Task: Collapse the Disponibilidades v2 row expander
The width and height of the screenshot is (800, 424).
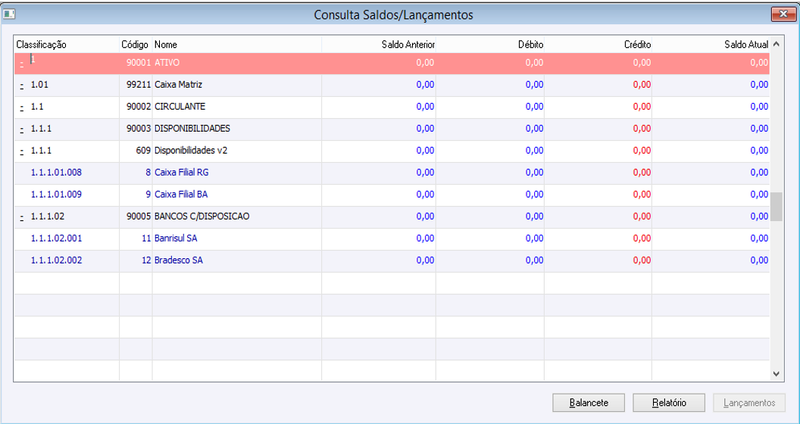Action: coord(22,151)
